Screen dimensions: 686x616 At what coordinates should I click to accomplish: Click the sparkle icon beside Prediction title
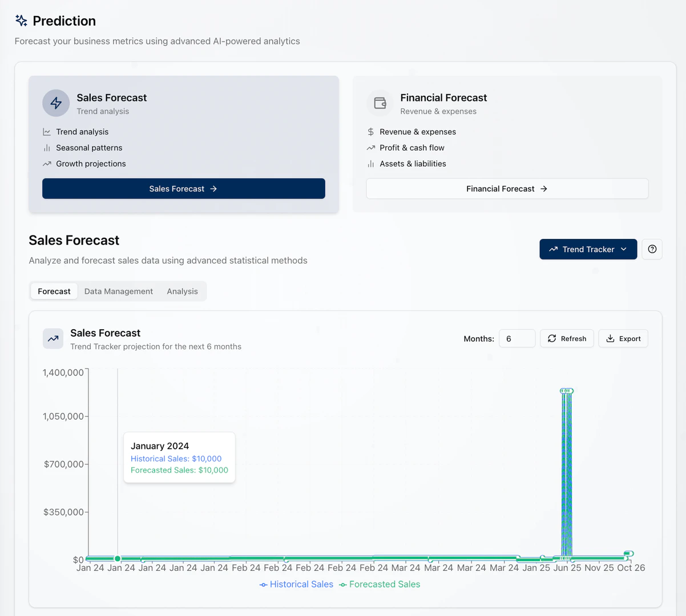[x=21, y=21]
